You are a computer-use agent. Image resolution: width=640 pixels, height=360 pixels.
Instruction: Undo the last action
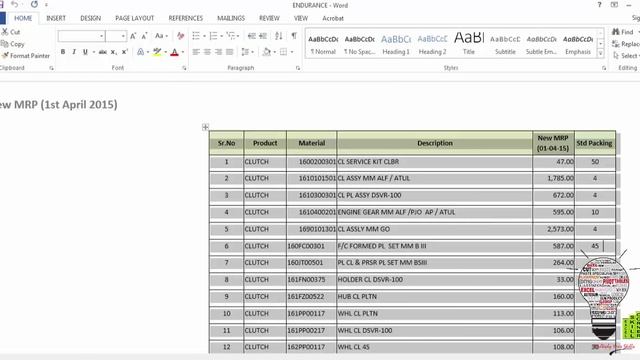tap(15, 5)
